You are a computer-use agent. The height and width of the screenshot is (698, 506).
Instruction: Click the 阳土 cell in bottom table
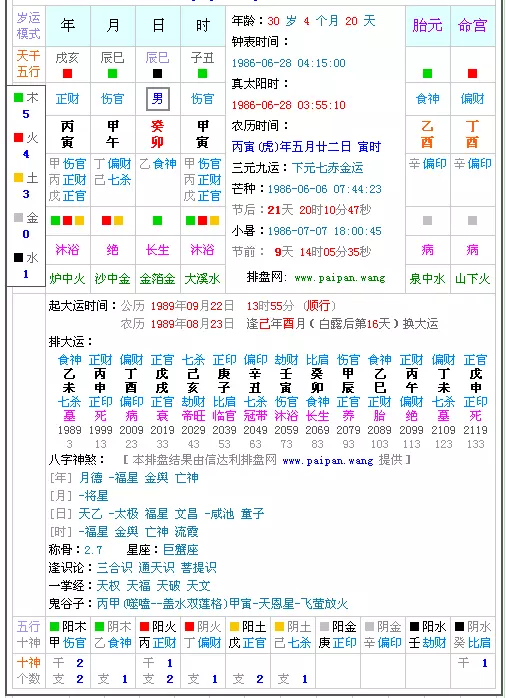pos(248,635)
